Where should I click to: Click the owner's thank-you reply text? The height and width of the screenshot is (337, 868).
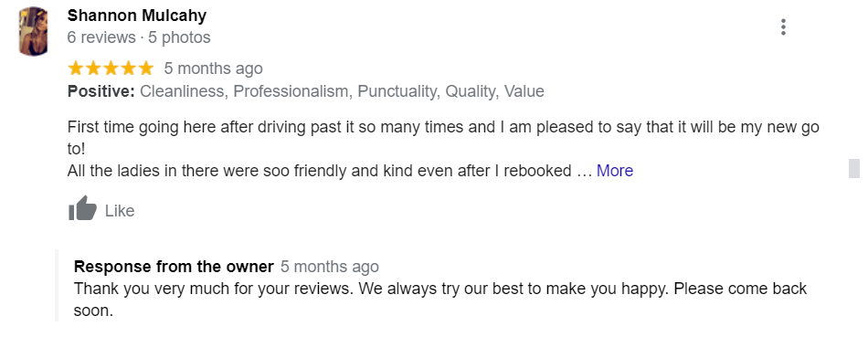(x=440, y=300)
